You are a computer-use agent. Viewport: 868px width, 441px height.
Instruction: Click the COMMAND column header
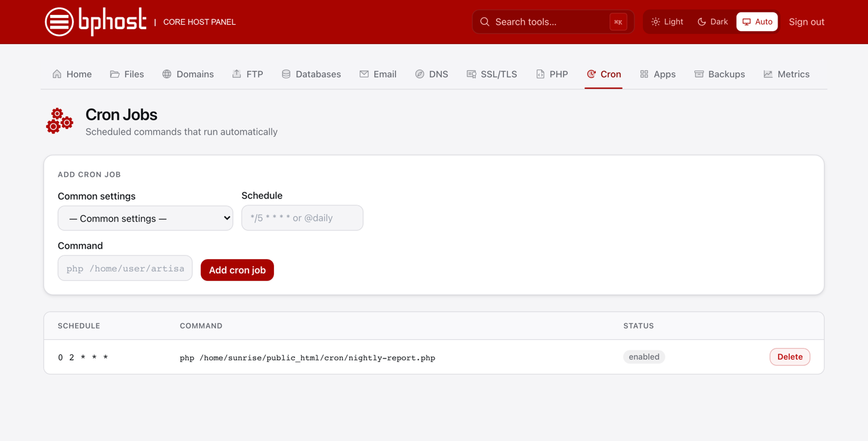(201, 326)
